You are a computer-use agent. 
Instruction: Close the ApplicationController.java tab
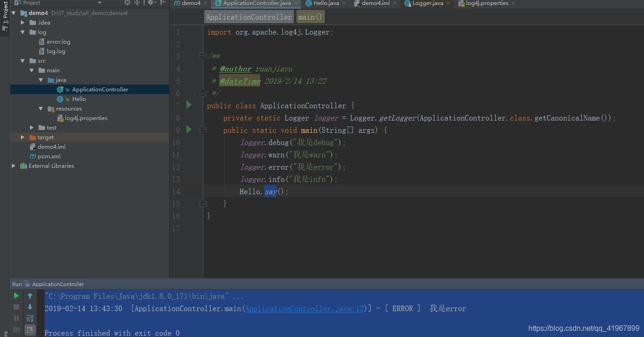tap(296, 3)
